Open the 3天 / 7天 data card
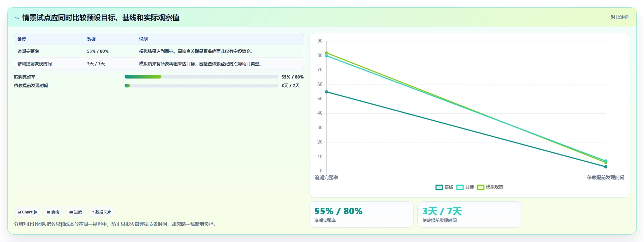The height and width of the screenshot is (242, 644). [x=469, y=215]
